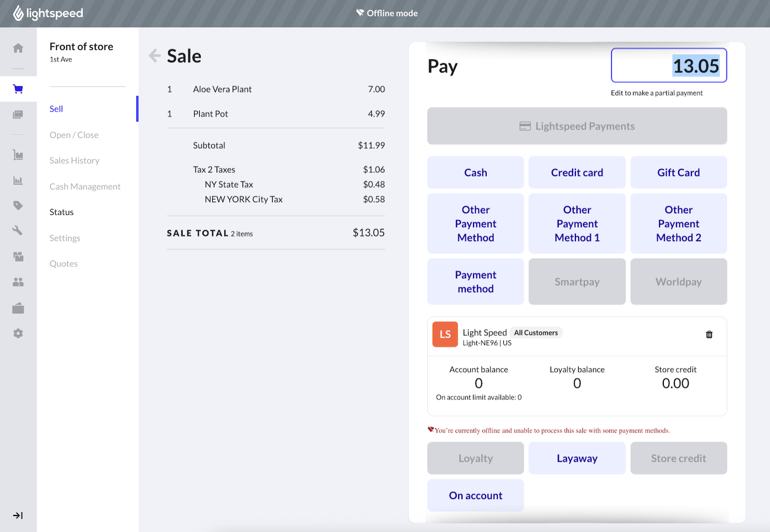Select the shopping cart Sales icon
The image size is (770, 532).
[18, 89]
